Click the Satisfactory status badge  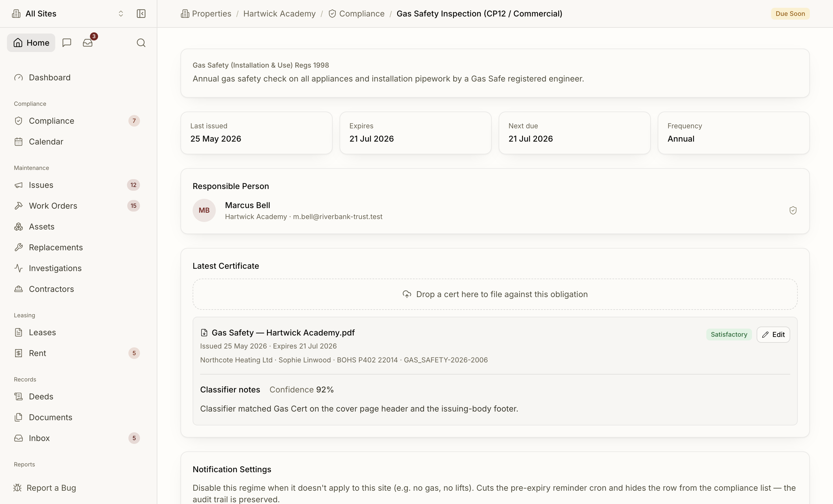pos(729,334)
